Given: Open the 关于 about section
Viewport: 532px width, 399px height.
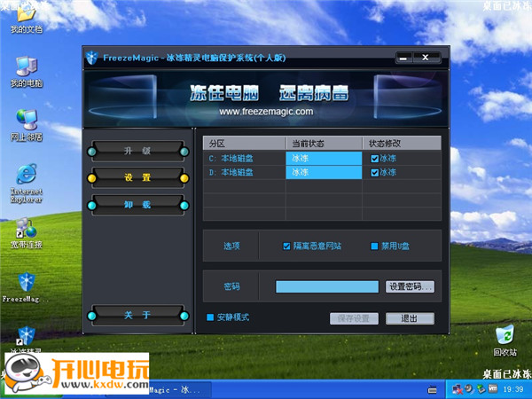Looking at the screenshot, I should click(137, 315).
